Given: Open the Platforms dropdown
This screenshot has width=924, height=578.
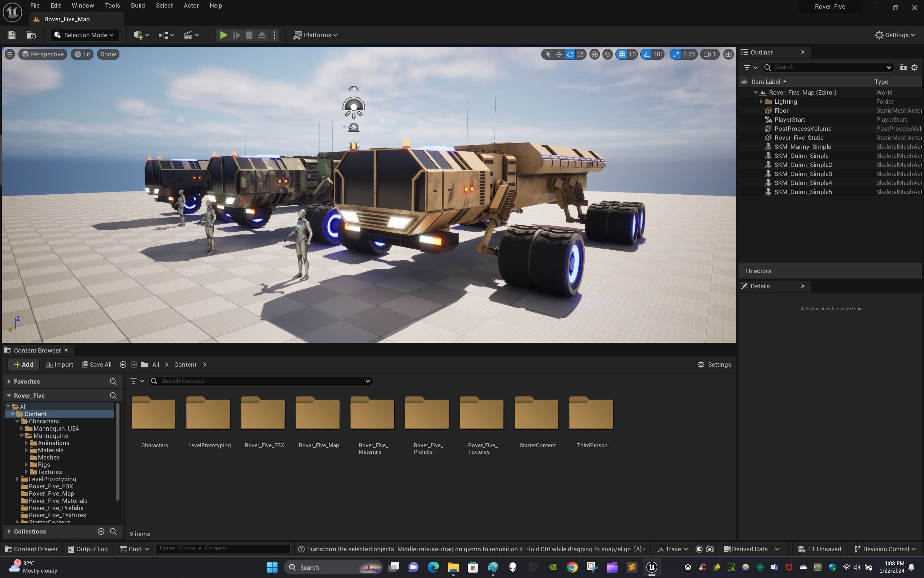Looking at the screenshot, I should (315, 35).
